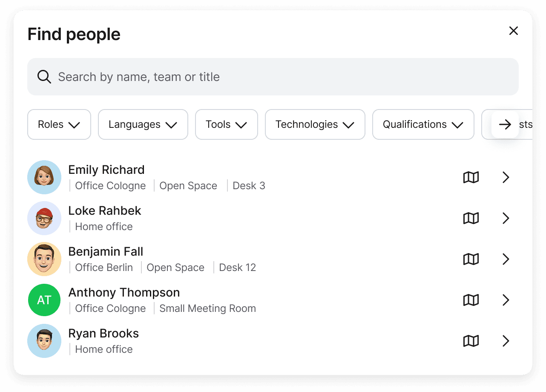The width and height of the screenshot is (546, 392).
Task: Show Benjamin Fall's desk on the map
Action: [x=471, y=259]
